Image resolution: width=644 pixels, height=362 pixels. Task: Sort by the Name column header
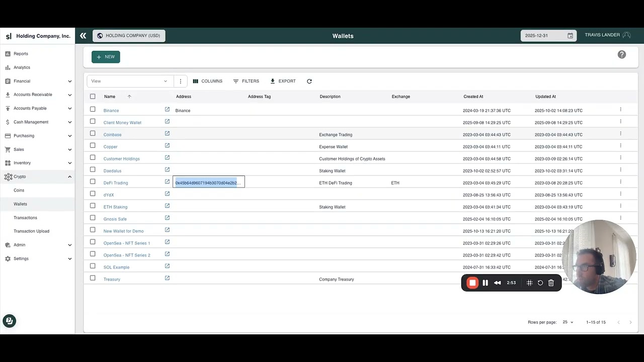pos(110,97)
